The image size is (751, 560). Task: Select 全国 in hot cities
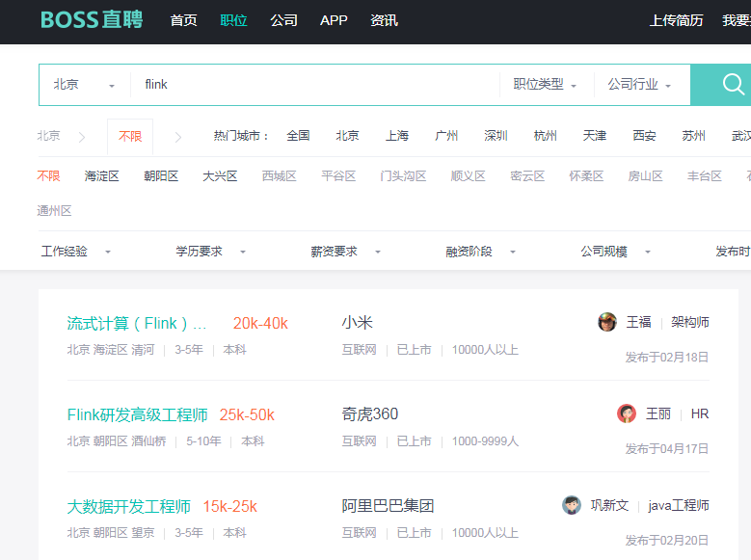298,136
